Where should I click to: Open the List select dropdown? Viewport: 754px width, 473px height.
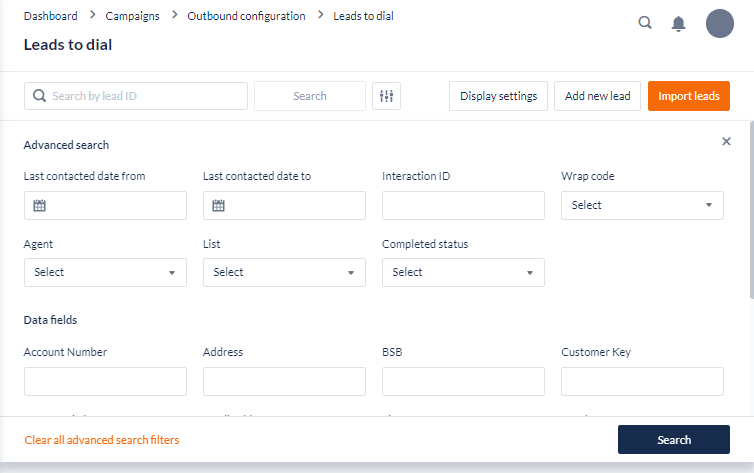pyautogui.click(x=283, y=272)
